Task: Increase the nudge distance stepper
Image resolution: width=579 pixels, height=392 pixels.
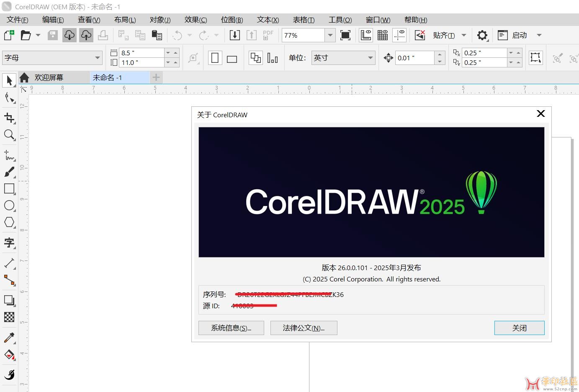Action: coord(440,54)
